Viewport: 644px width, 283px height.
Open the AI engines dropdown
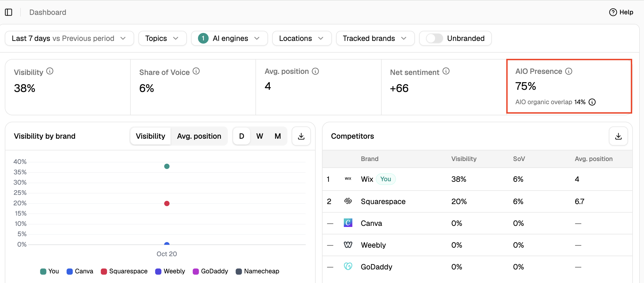click(229, 38)
